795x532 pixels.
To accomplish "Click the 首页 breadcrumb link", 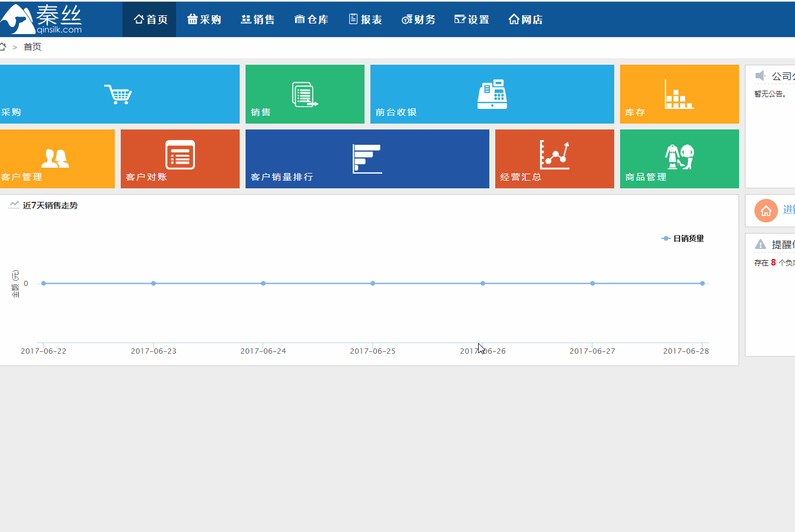I will tap(32, 46).
